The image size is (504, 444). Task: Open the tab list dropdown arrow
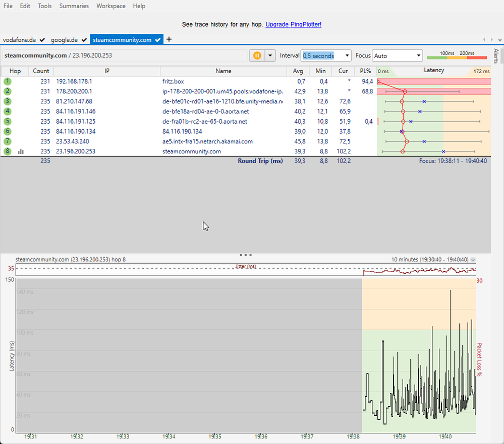[x=500, y=40]
